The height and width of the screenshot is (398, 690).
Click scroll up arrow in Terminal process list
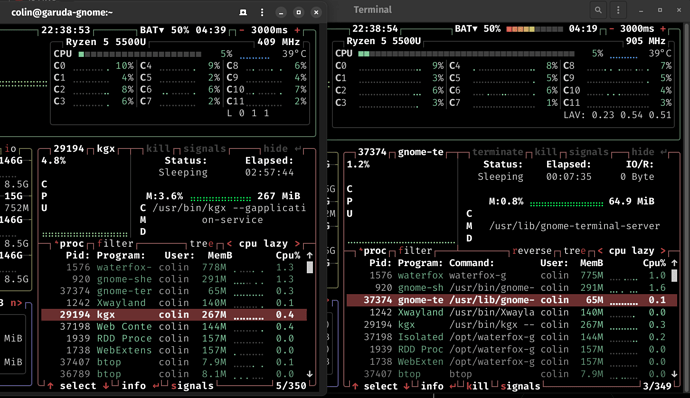674,263
